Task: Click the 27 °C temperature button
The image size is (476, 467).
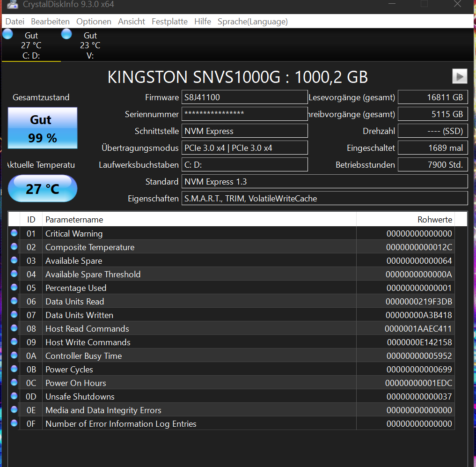Action: (43, 189)
